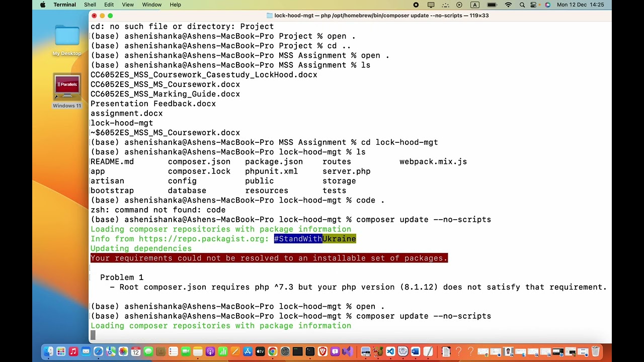Viewport: 644px width, 362px height.
Task: Open the Notes app in Dock
Action: [198, 351]
